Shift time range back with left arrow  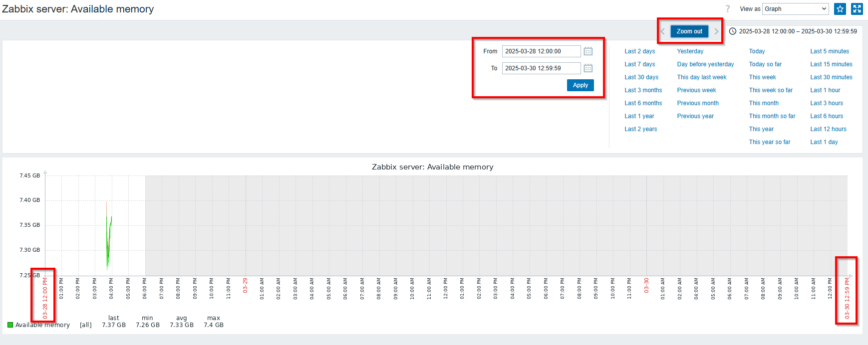click(x=663, y=31)
